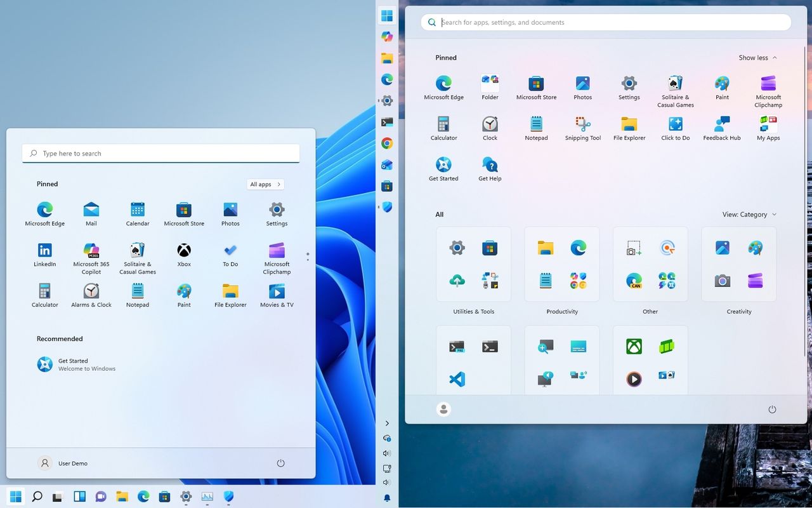Launch the Click to Do app
Viewport: 812px width, 508px height.
coord(676,128)
